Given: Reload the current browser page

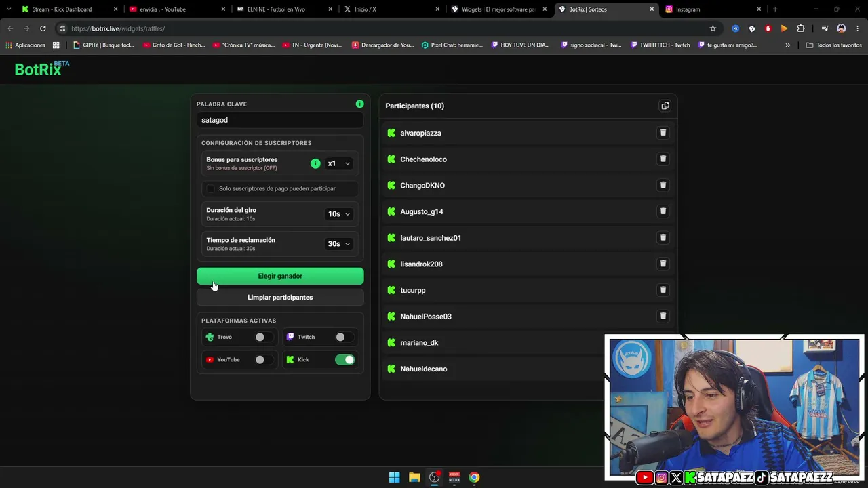Looking at the screenshot, I should [x=43, y=28].
